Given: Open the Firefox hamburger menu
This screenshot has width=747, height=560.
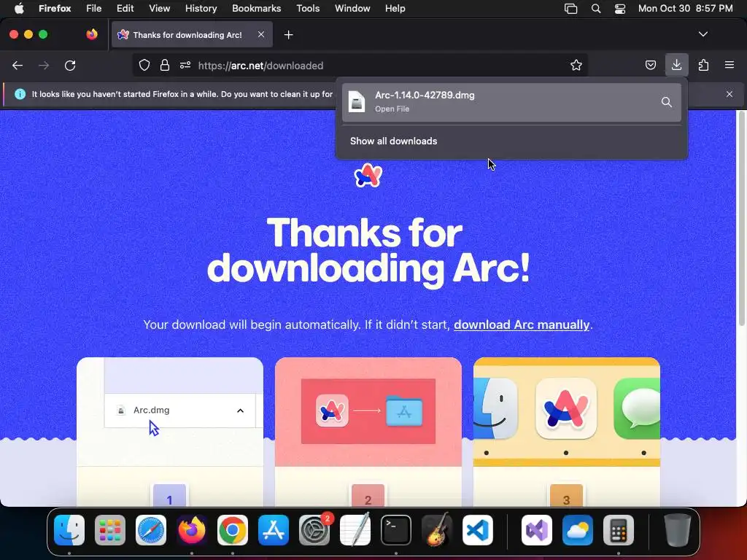Looking at the screenshot, I should point(729,65).
